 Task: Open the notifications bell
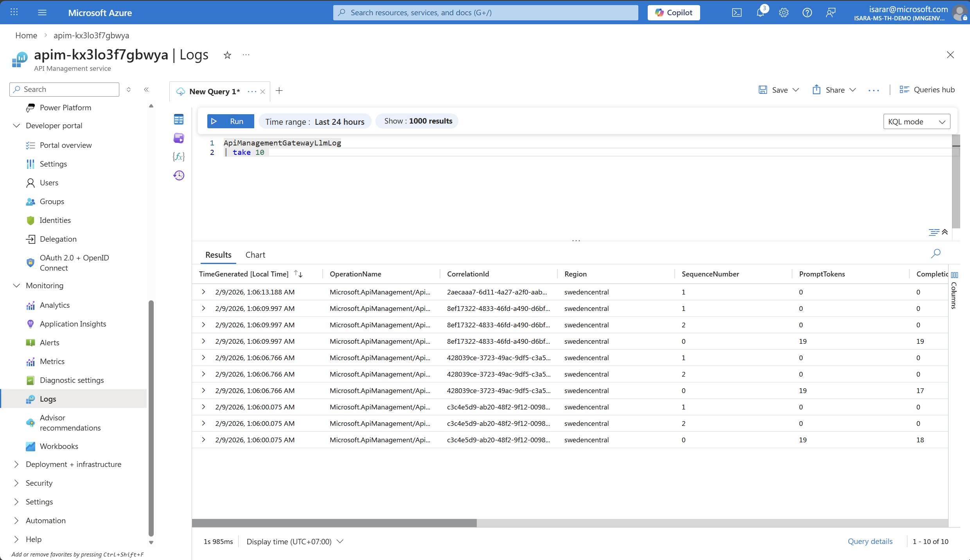(760, 13)
